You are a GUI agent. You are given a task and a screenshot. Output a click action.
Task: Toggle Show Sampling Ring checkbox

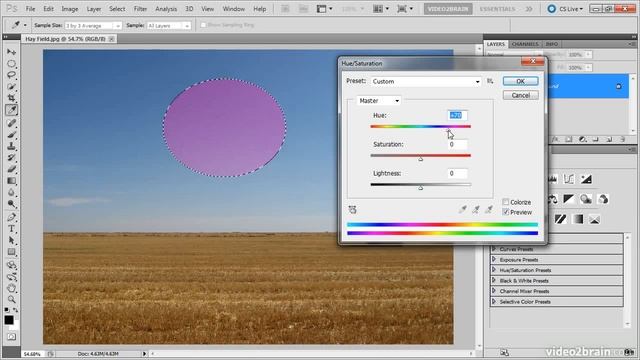(203, 25)
